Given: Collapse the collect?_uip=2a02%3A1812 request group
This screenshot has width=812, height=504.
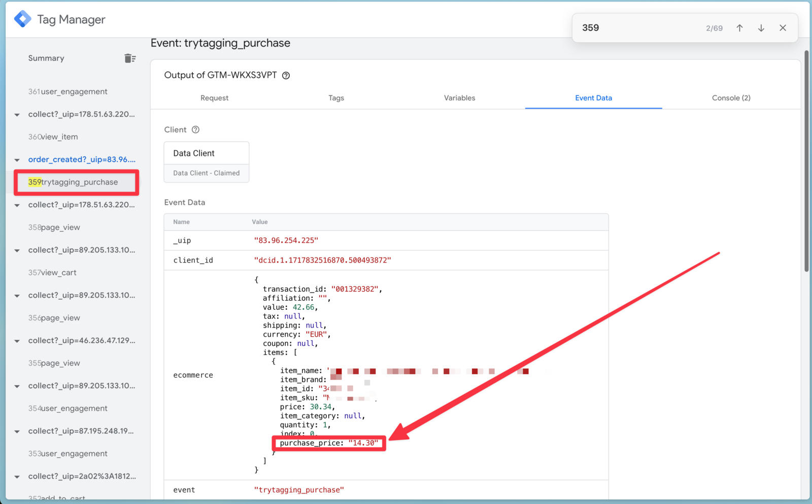Looking at the screenshot, I should (17, 477).
